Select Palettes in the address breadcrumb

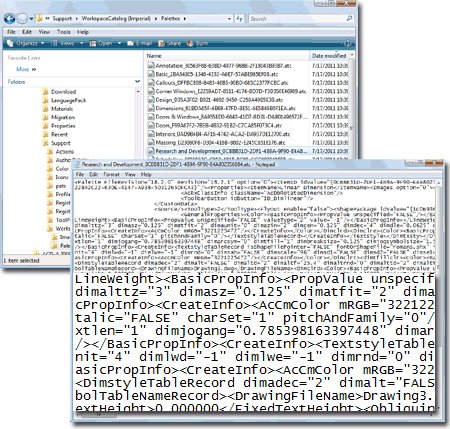(x=170, y=19)
